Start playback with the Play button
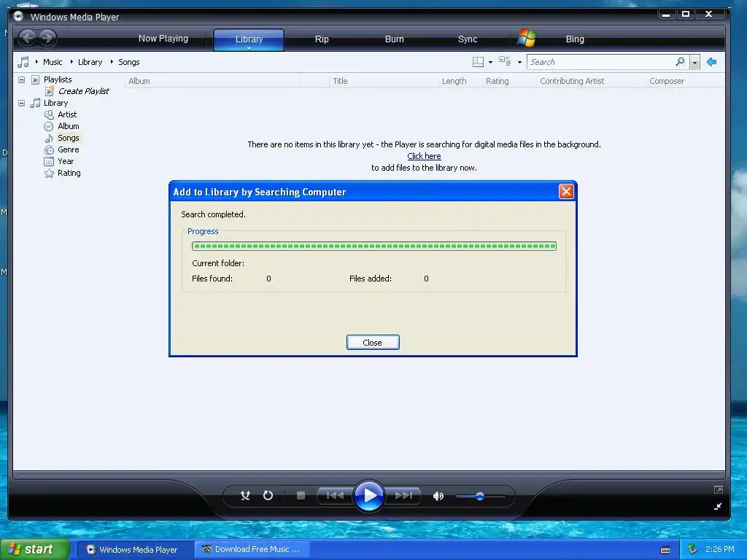747x560 pixels. pyautogui.click(x=369, y=496)
